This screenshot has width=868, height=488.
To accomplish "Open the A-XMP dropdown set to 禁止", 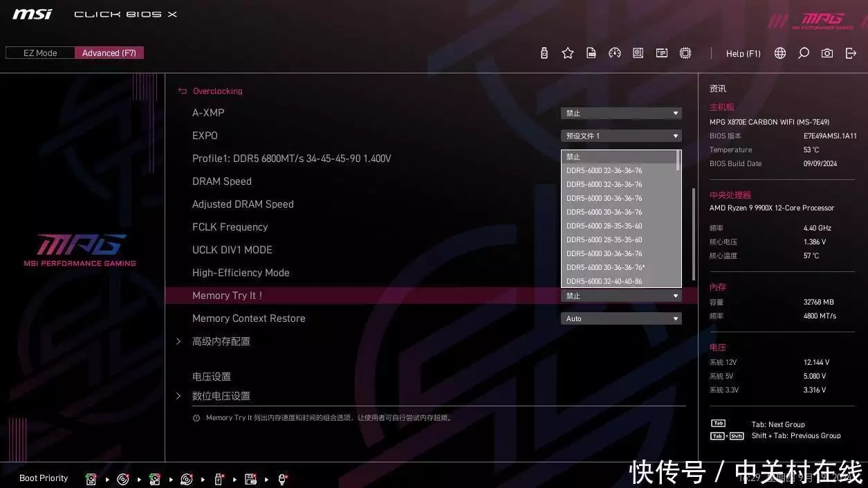I will click(x=621, y=113).
